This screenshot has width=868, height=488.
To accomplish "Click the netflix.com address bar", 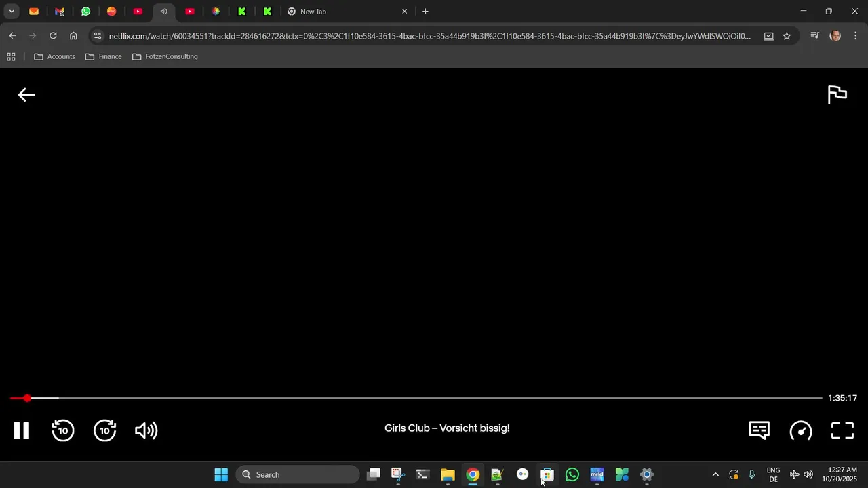I will [430, 36].
